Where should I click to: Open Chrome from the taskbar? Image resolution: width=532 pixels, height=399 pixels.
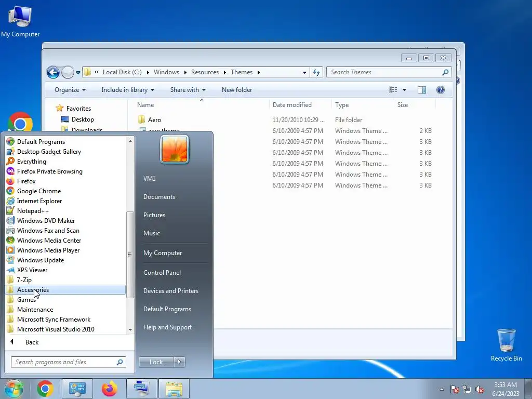coord(45,389)
